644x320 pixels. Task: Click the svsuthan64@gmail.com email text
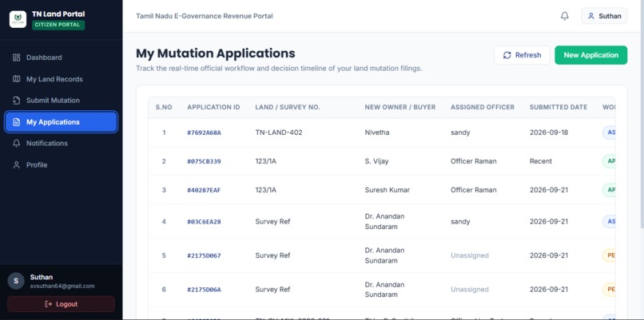pos(62,286)
